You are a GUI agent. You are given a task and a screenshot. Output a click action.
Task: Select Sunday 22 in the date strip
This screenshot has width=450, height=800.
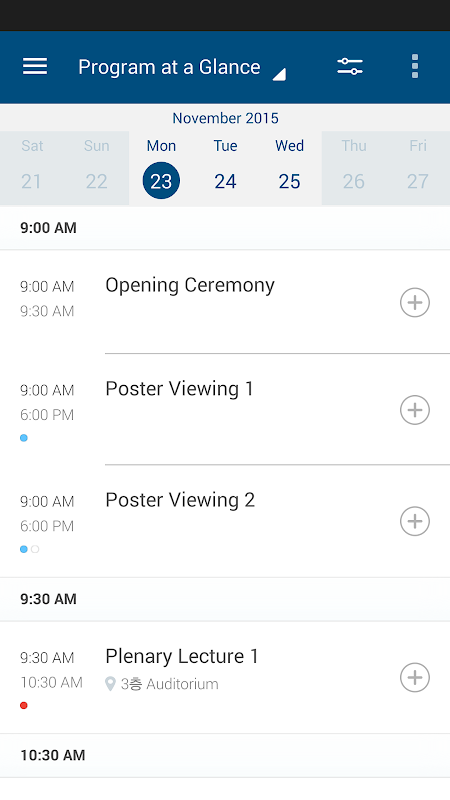click(x=96, y=168)
